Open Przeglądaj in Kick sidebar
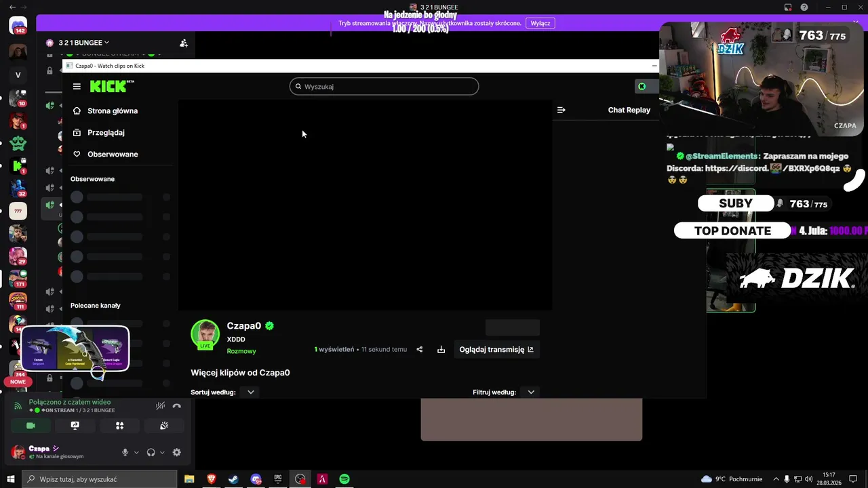Viewport: 868px width, 488px height. click(x=99, y=132)
